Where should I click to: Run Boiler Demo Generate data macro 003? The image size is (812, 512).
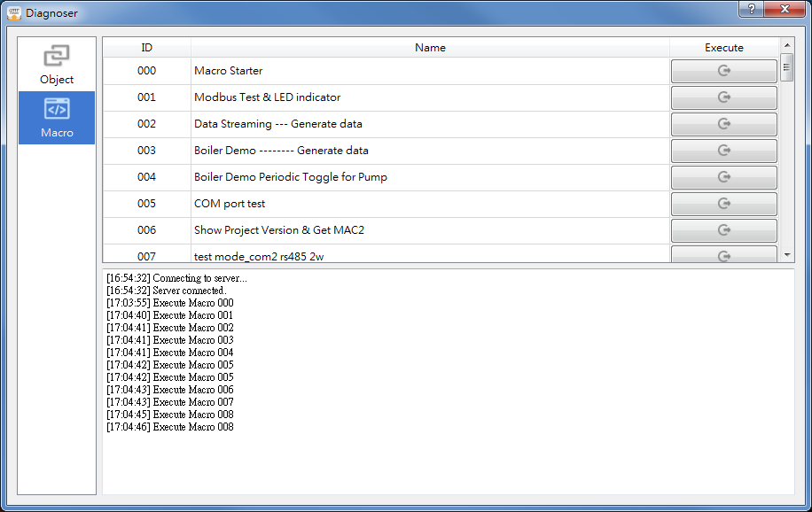[x=723, y=151]
